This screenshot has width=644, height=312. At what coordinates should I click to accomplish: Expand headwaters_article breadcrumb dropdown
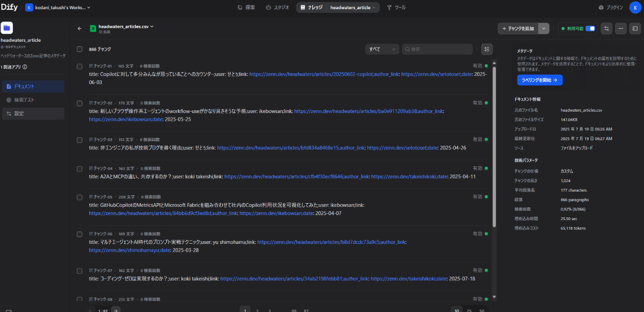click(x=353, y=7)
